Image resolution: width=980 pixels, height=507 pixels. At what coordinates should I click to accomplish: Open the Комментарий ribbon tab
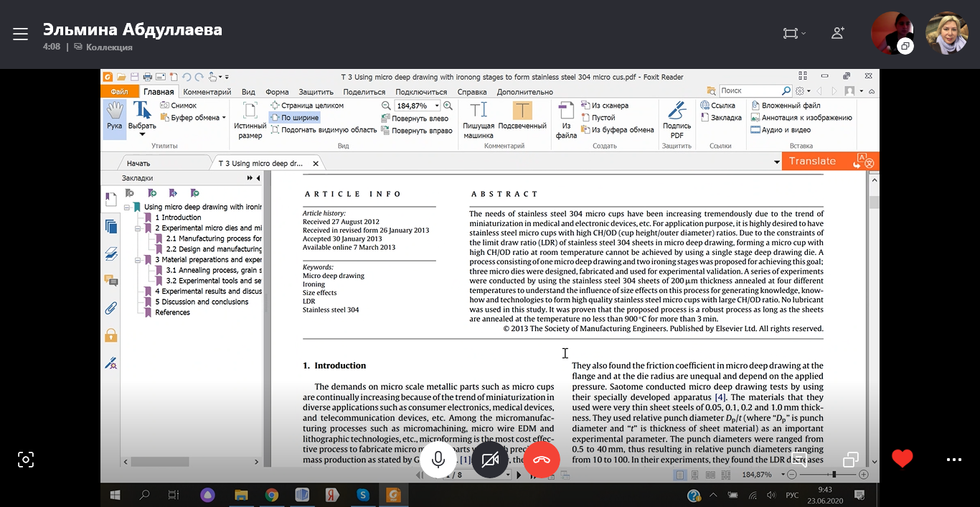[207, 92]
